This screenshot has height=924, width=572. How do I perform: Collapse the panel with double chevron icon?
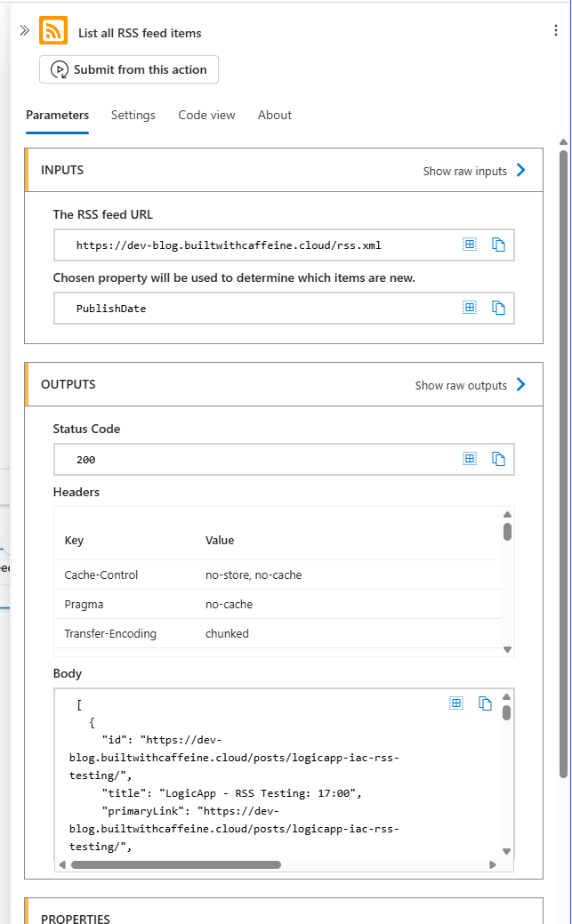24,30
